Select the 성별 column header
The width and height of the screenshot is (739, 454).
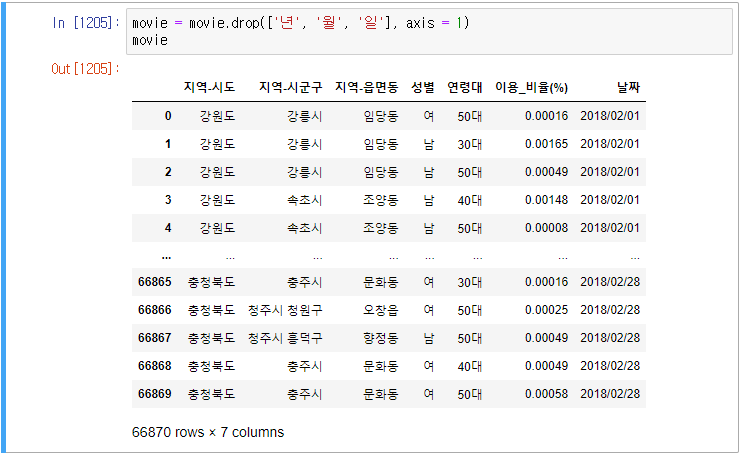tap(423, 87)
